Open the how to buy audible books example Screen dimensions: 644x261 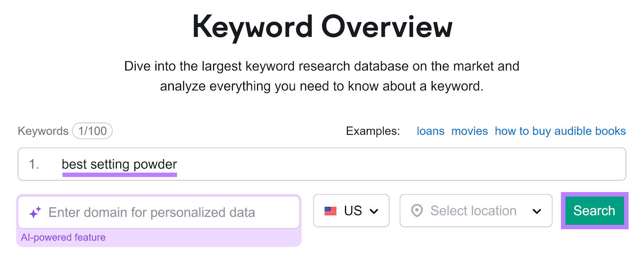coord(560,130)
